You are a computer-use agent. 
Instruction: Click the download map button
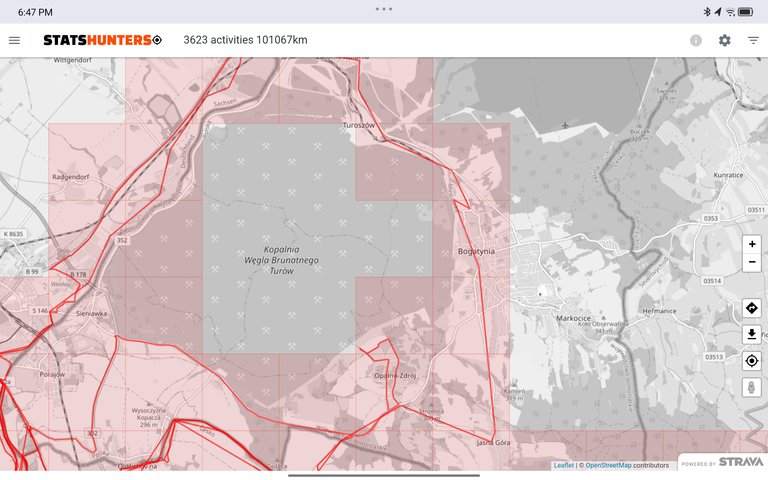click(x=752, y=334)
